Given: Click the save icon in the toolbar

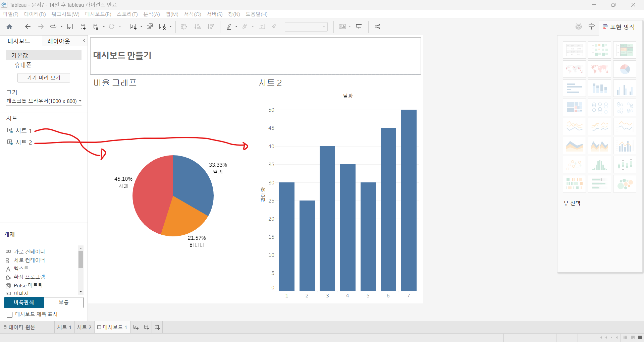Looking at the screenshot, I should pos(70,27).
